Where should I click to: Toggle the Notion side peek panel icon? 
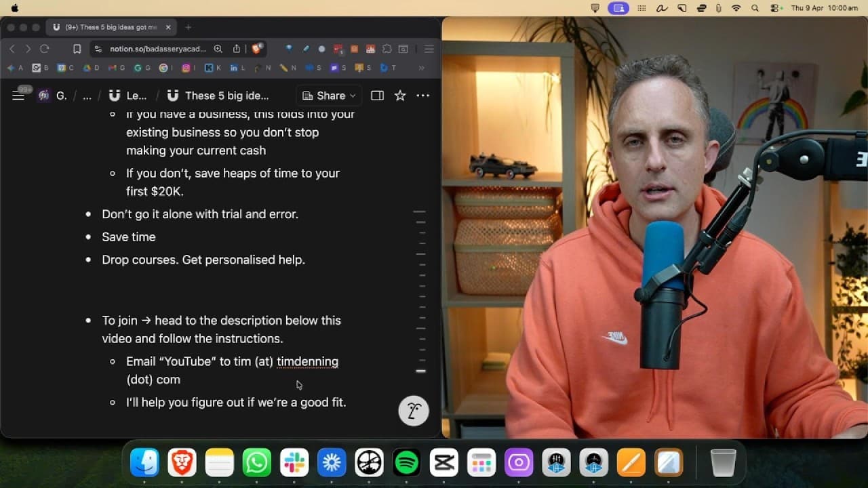(x=377, y=96)
